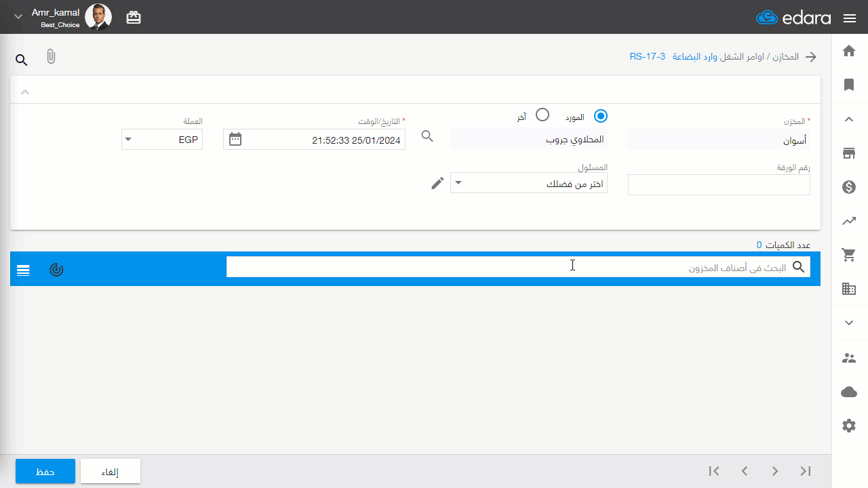Click the إلغاء cancel button
The height and width of the screenshot is (488, 868).
coord(111,471)
